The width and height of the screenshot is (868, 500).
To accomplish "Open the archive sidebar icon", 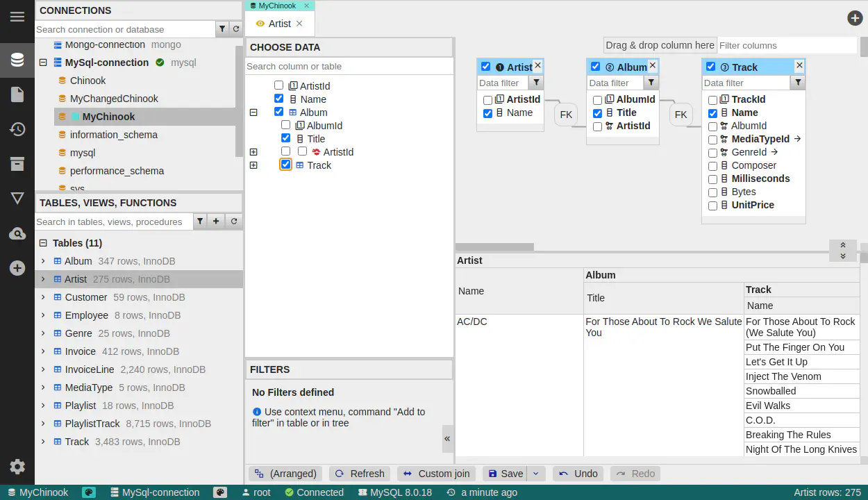I will point(17,164).
